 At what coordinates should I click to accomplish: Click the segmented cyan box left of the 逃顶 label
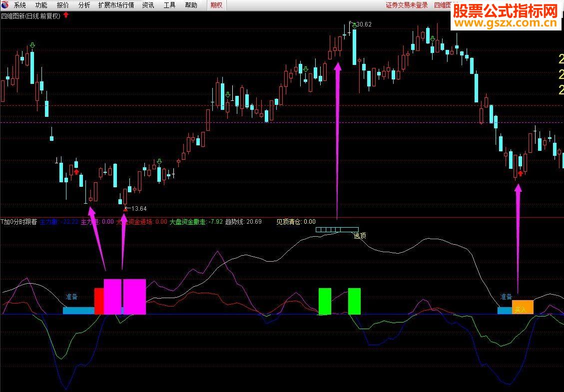(x=337, y=229)
